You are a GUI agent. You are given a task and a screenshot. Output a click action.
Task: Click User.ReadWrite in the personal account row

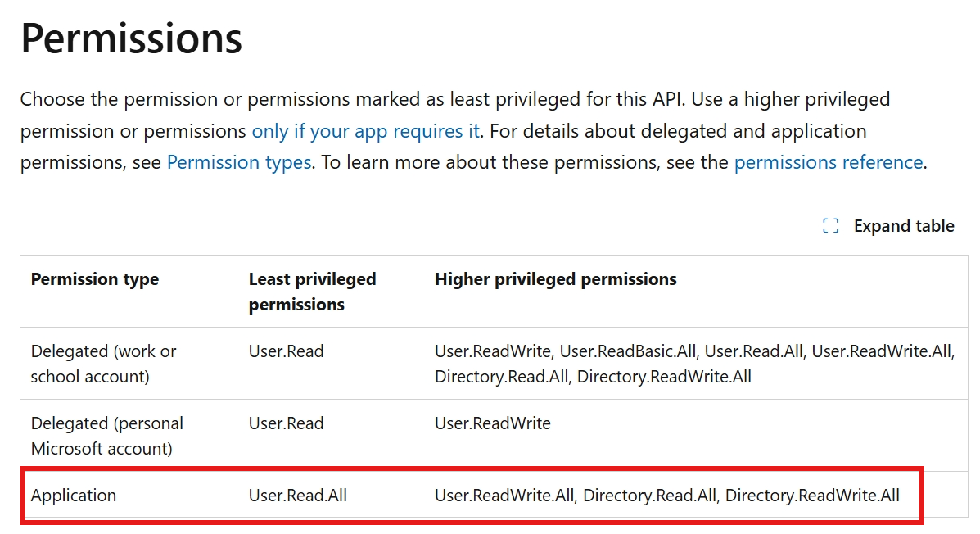tap(492, 423)
